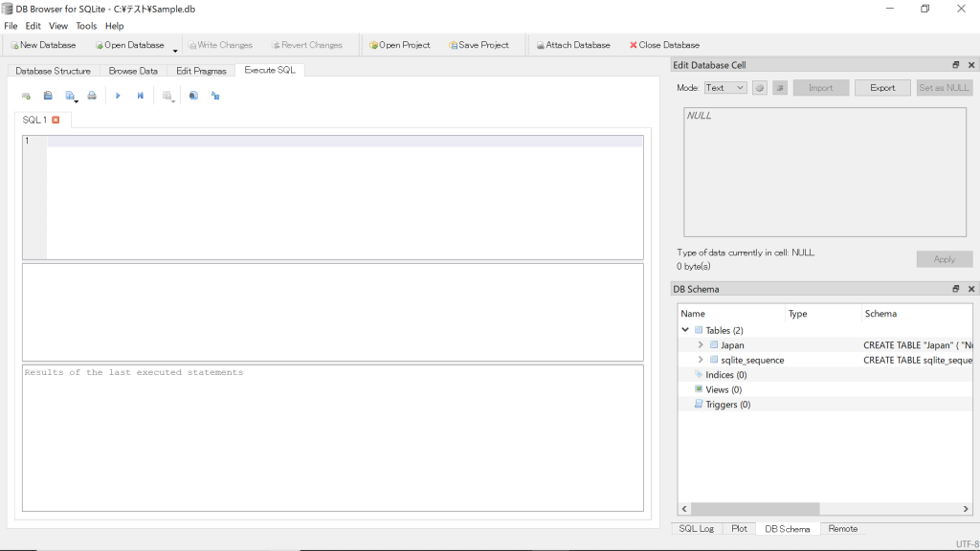Toggle word wrap icon in cell editor
The image size is (980, 551).
click(x=780, y=88)
